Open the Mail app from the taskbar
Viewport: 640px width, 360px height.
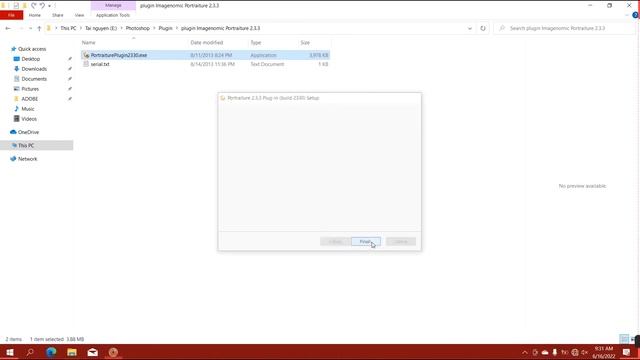click(93, 352)
